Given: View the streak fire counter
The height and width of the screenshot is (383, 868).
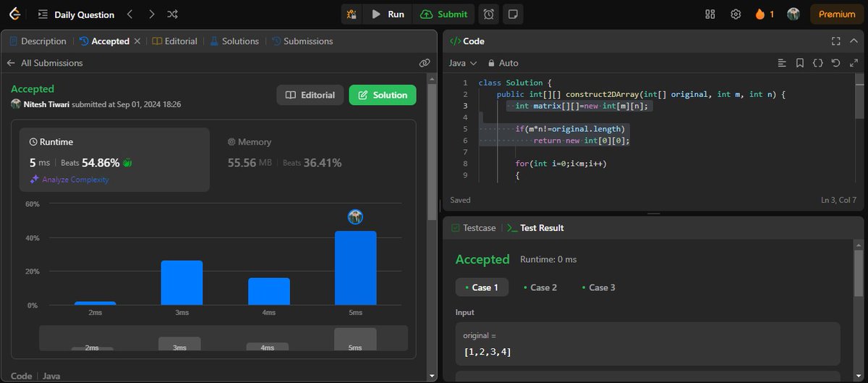Looking at the screenshot, I should pyautogui.click(x=765, y=14).
